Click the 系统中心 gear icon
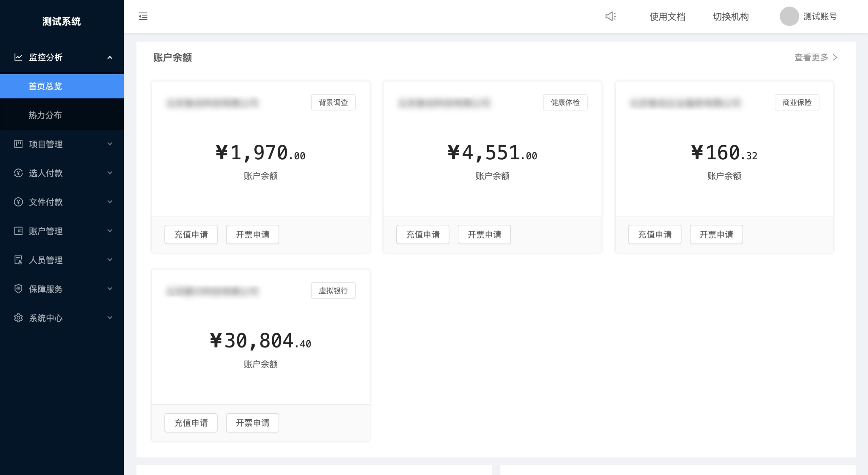Image resolution: width=868 pixels, height=475 pixels. 18,318
